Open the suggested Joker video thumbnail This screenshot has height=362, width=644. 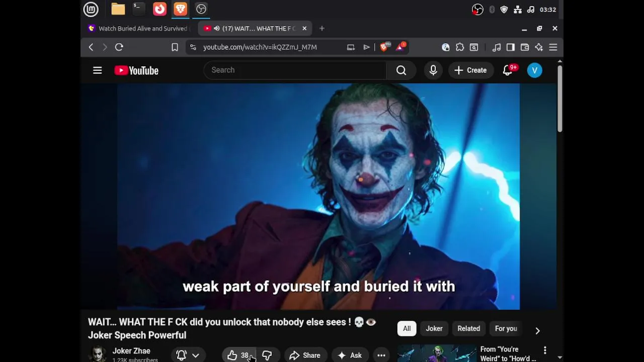coord(437,353)
